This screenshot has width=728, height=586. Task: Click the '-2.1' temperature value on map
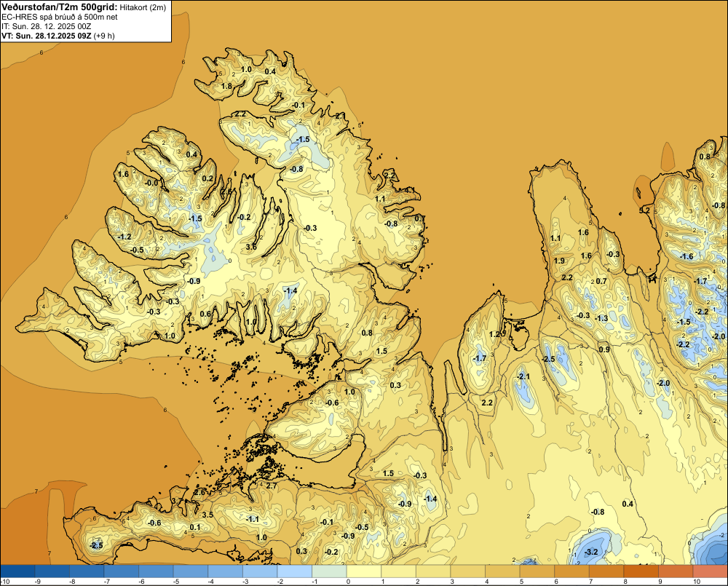point(523,376)
